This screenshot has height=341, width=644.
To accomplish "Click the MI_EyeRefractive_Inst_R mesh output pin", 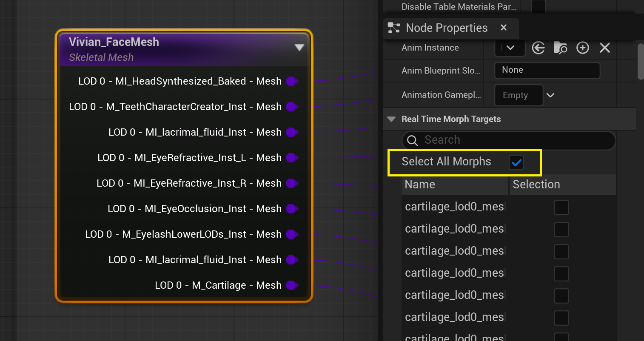I will pos(292,183).
